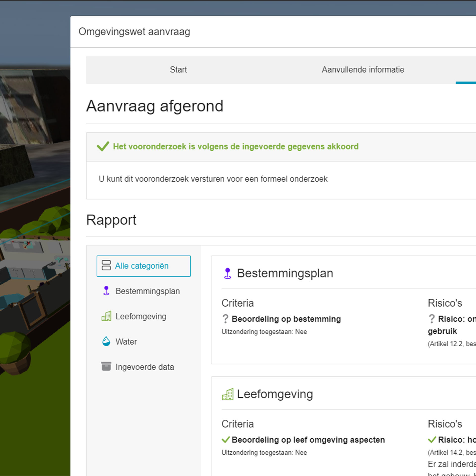Switch to Aanvullende informatie tab
The width and height of the screenshot is (476, 476).
point(363,70)
